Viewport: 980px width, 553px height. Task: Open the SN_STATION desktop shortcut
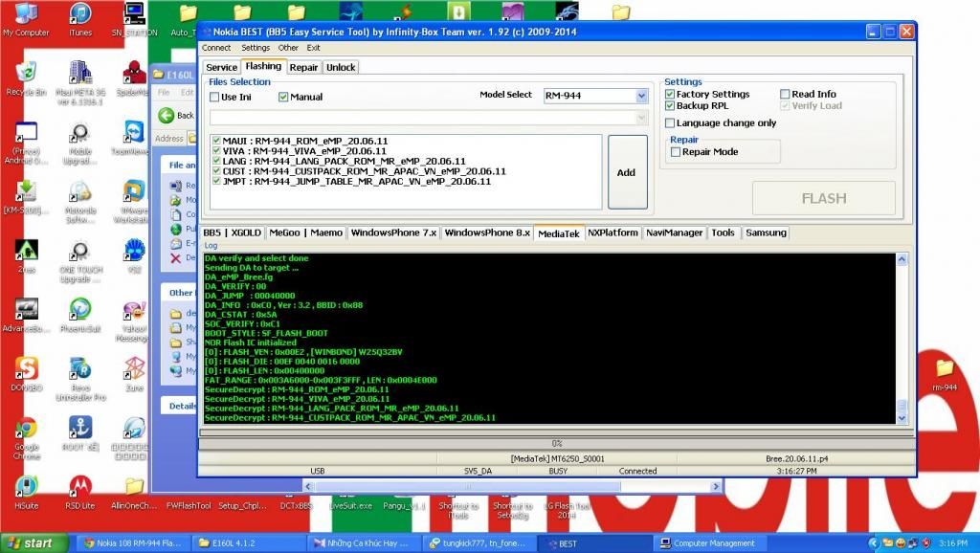(x=134, y=19)
